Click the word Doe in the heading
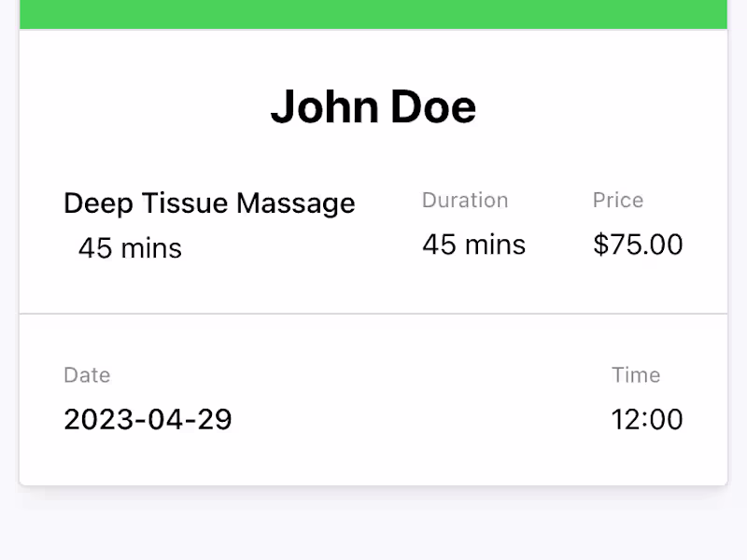Screen dimensions: 747x560 pos(433,107)
